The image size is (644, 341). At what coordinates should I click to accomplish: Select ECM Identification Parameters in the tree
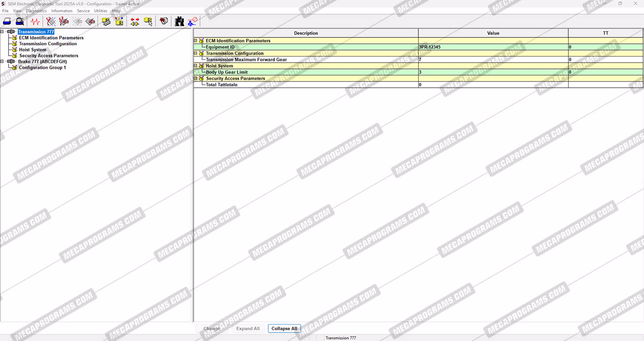tap(51, 38)
